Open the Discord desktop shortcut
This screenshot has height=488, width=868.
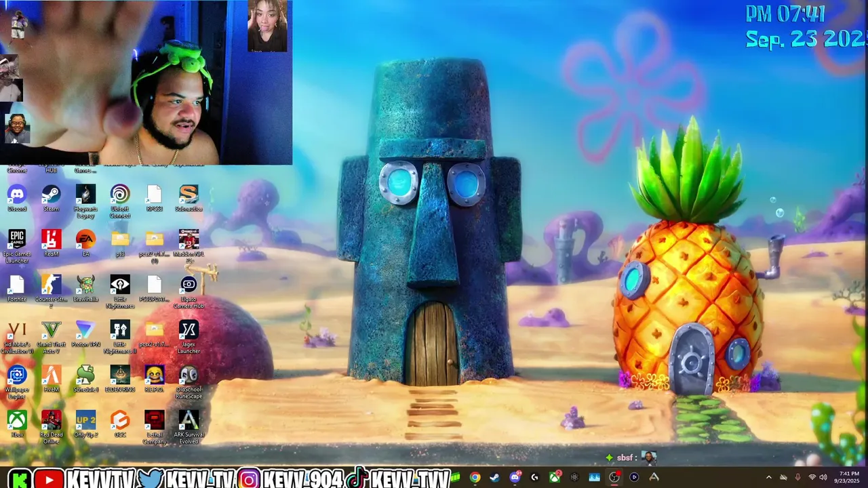coord(17,198)
